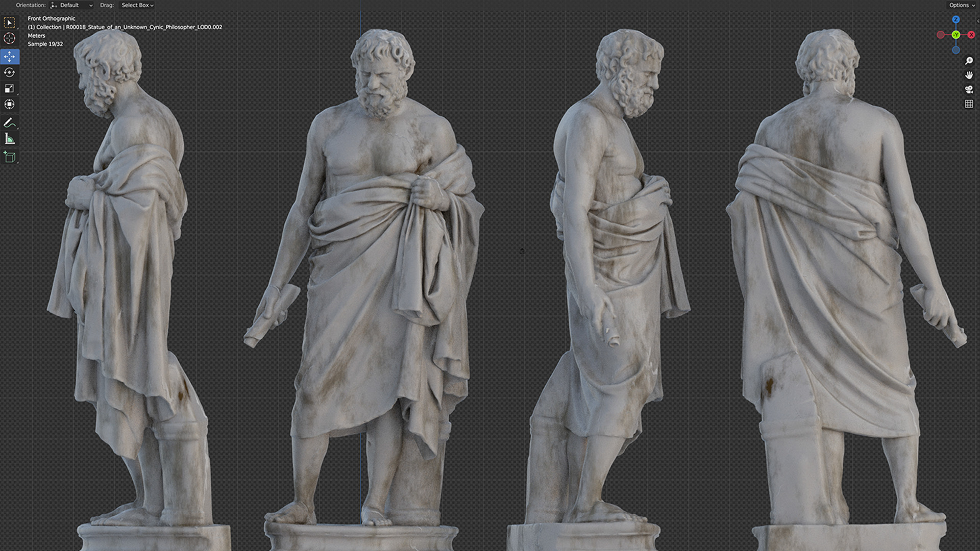The height and width of the screenshot is (551, 980).
Task: Select the Annotate pencil tool
Action: [x=10, y=122]
